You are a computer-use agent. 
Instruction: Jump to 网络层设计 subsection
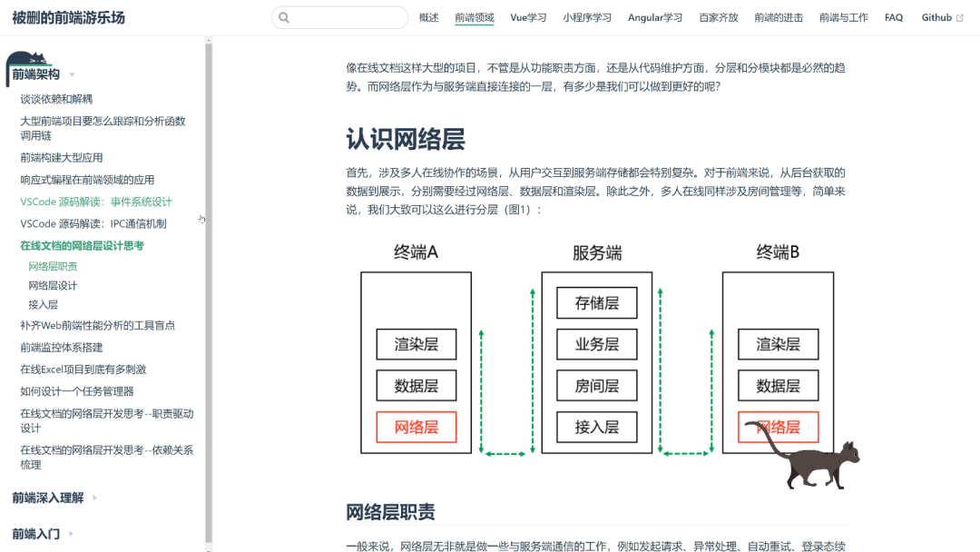click(x=53, y=285)
